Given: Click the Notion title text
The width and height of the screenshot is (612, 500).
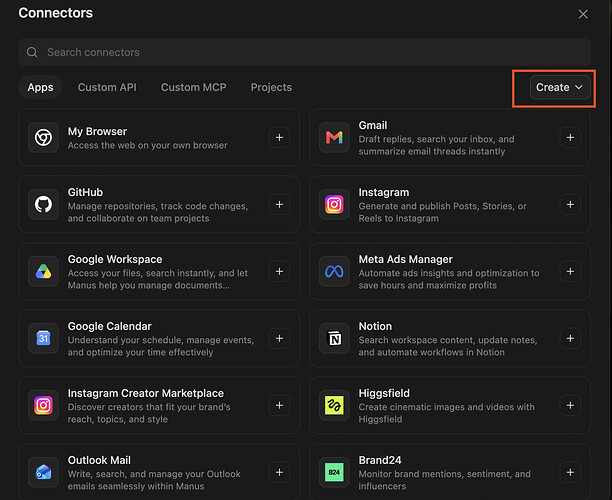Looking at the screenshot, I should (x=375, y=326).
